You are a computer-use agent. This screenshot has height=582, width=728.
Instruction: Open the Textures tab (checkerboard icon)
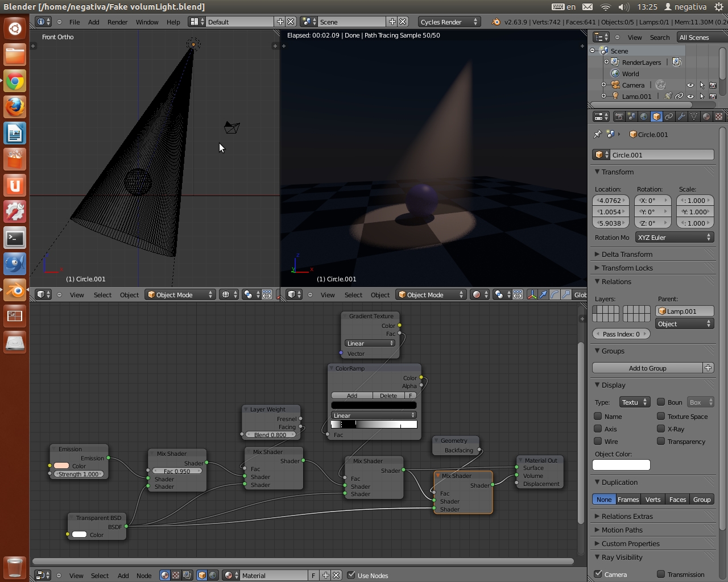[719, 117]
